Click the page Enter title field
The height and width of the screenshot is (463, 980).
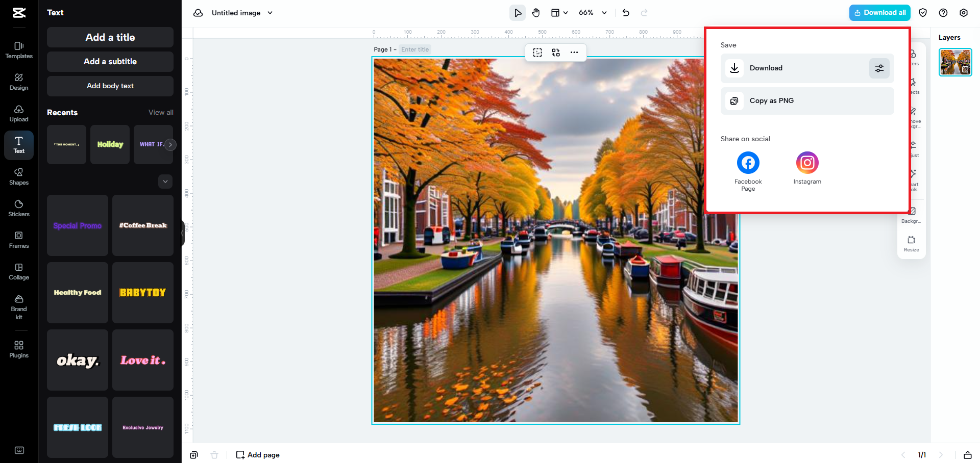coord(415,49)
